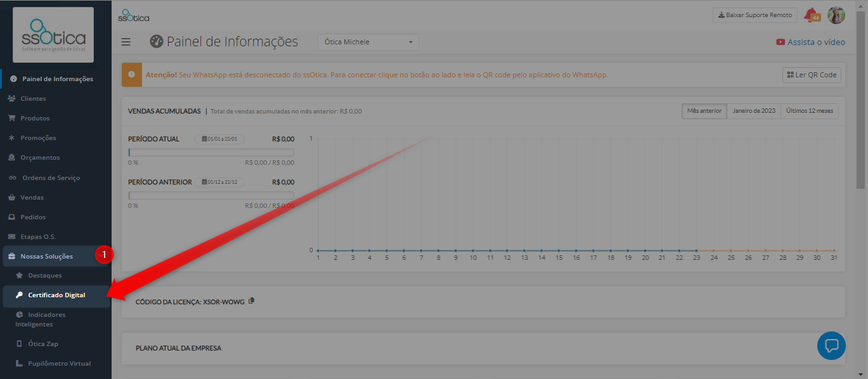Click the Pedidos inbox icon

coord(11,217)
